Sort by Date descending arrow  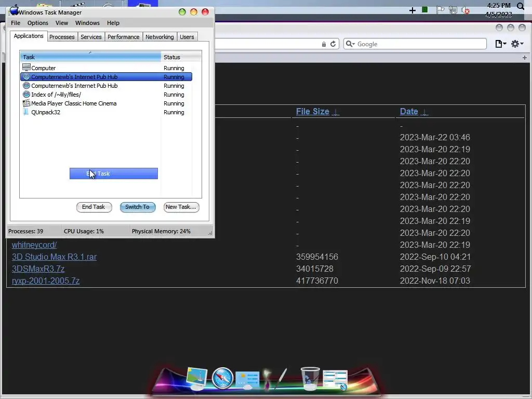click(x=424, y=112)
